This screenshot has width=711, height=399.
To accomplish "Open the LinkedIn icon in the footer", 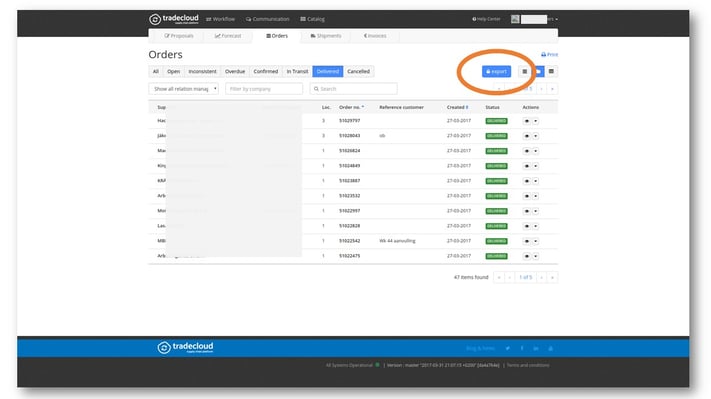I will [536, 348].
